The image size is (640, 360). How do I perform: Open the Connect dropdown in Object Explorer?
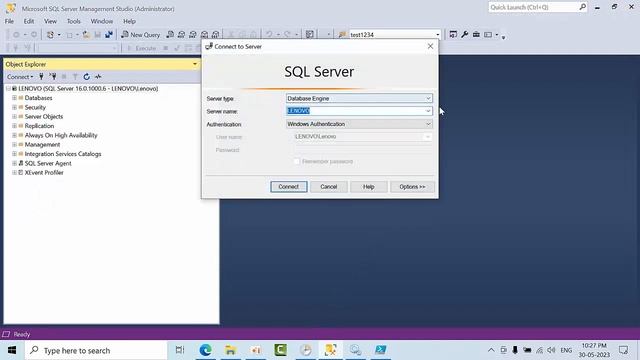pyautogui.click(x=20, y=77)
